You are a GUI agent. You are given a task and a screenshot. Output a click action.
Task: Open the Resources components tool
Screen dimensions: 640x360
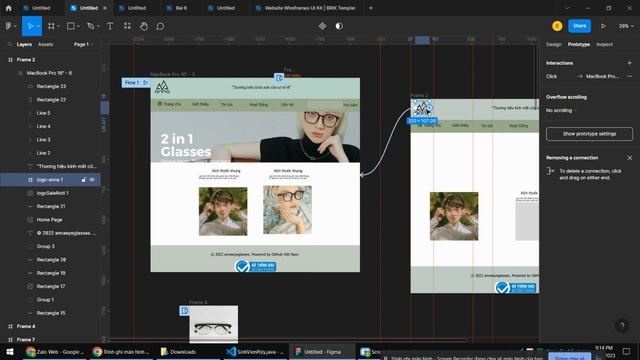(x=127, y=26)
